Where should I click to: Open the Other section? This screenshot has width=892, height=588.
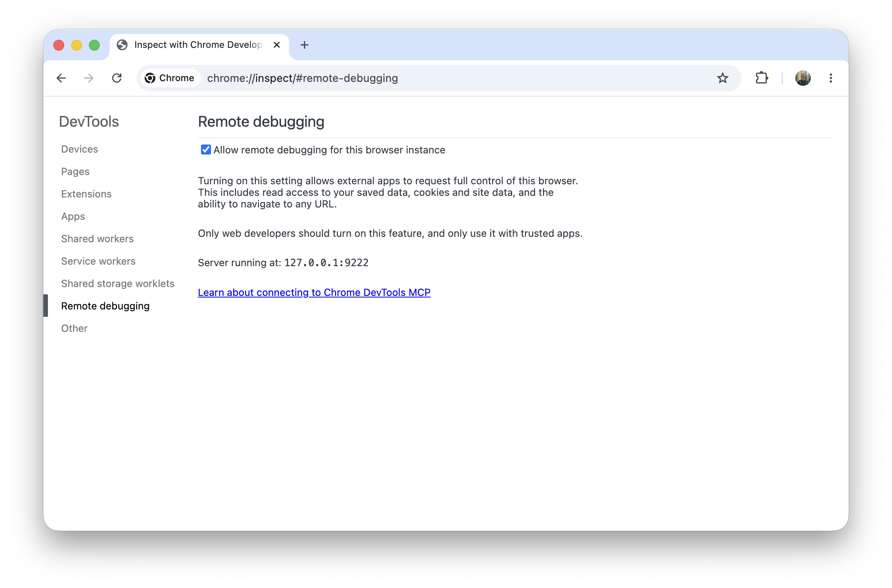74,328
